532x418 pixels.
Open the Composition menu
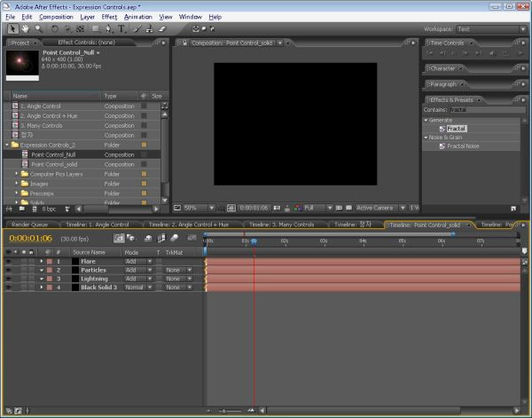tap(56, 17)
